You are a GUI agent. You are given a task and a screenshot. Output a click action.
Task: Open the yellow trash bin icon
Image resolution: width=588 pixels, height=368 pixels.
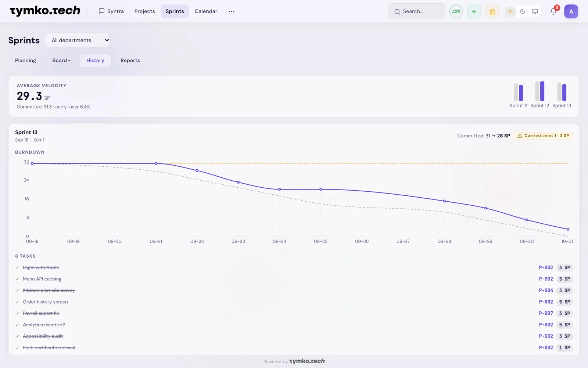(x=492, y=12)
